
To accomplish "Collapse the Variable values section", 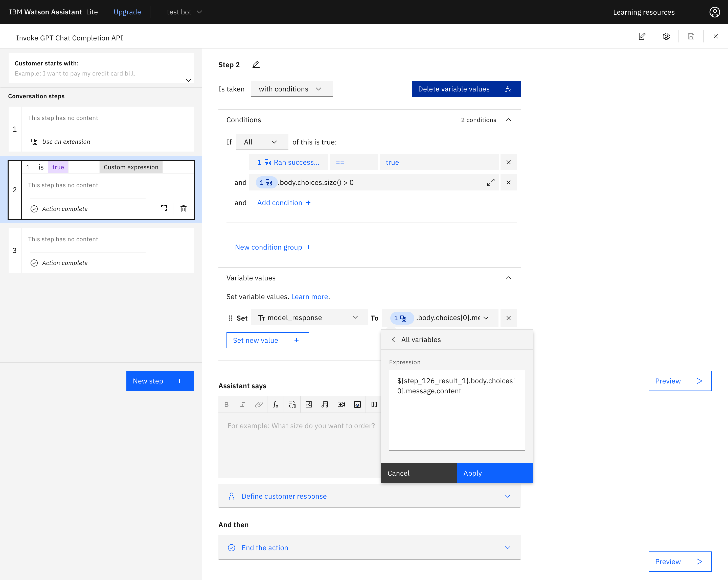I will click(508, 278).
